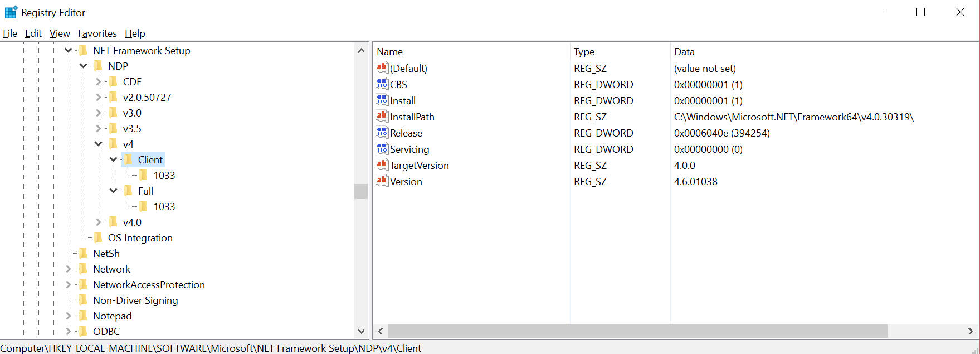Screen dimensions: 980x354
Task: Click the CBS DWORD value icon
Action: 382,84
